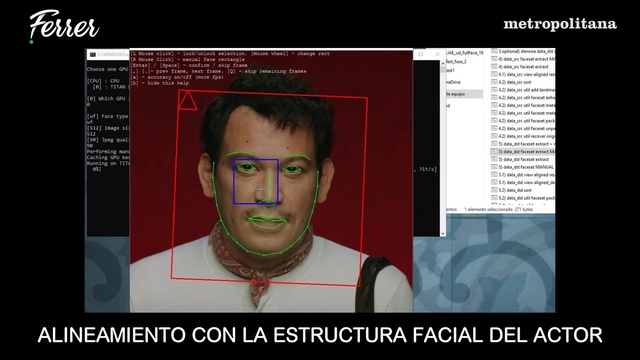Click the red triangle marker on the face rectangle
The height and width of the screenshot is (360, 640).
click(x=187, y=101)
